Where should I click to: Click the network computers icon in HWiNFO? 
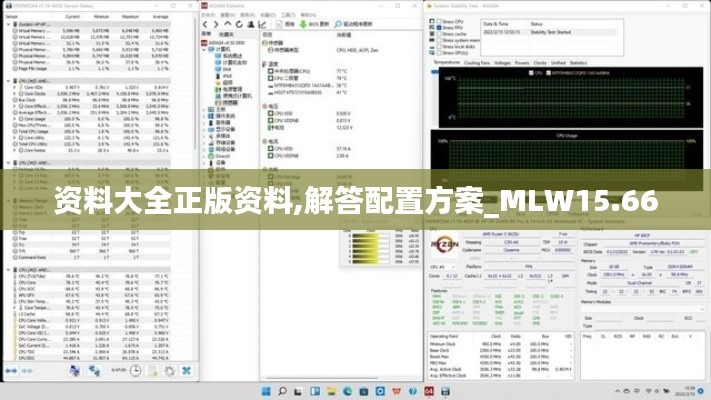pyautogui.click(x=75, y=371)
